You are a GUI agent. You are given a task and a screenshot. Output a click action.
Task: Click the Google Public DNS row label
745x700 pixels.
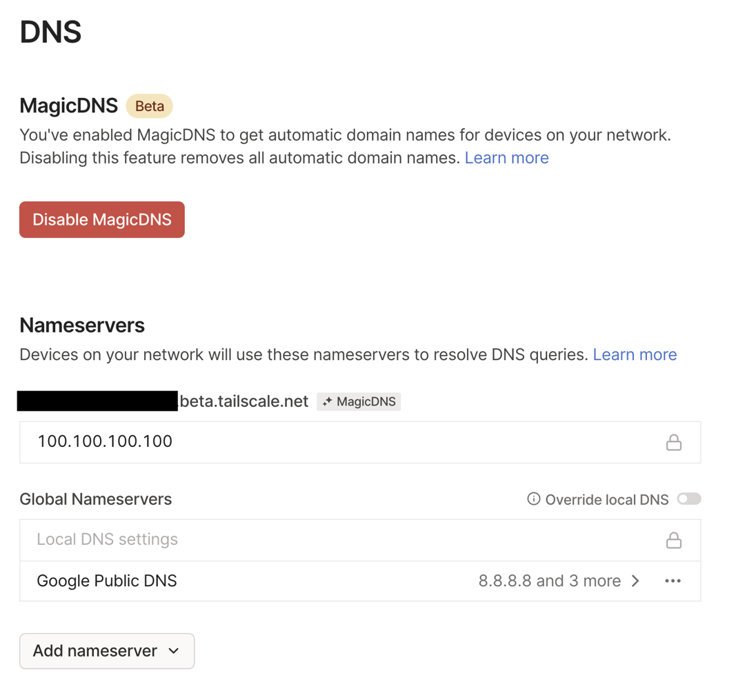107,581
